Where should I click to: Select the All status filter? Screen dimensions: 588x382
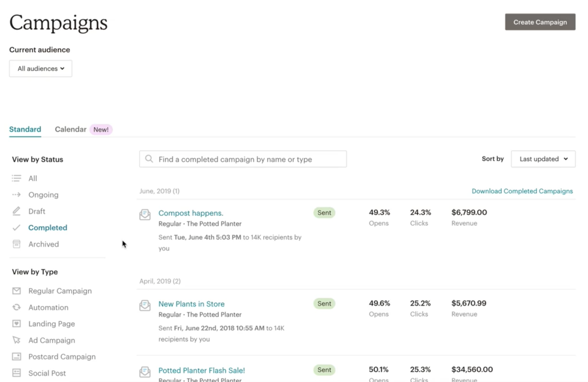pyautogui.click(x=32, y=178)
